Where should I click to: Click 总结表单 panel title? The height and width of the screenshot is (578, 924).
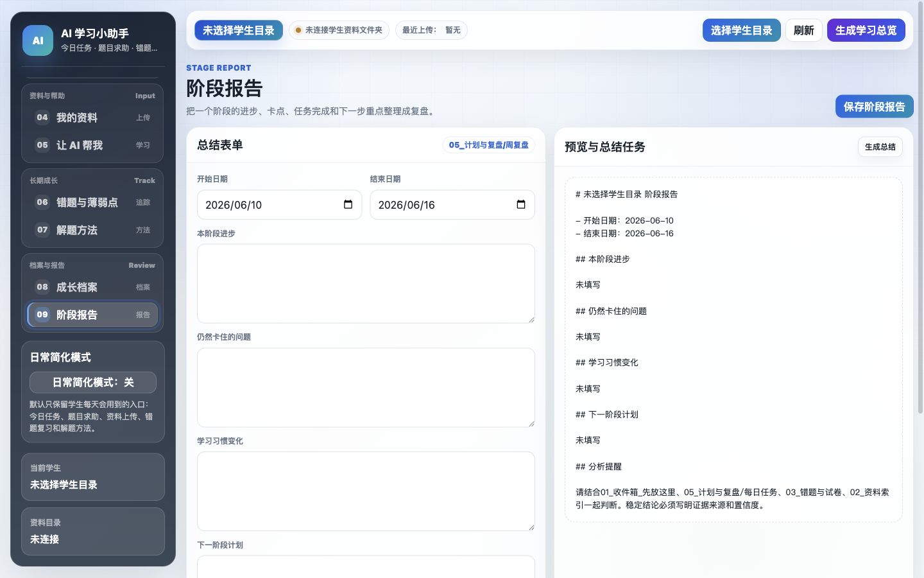[220, 145]
